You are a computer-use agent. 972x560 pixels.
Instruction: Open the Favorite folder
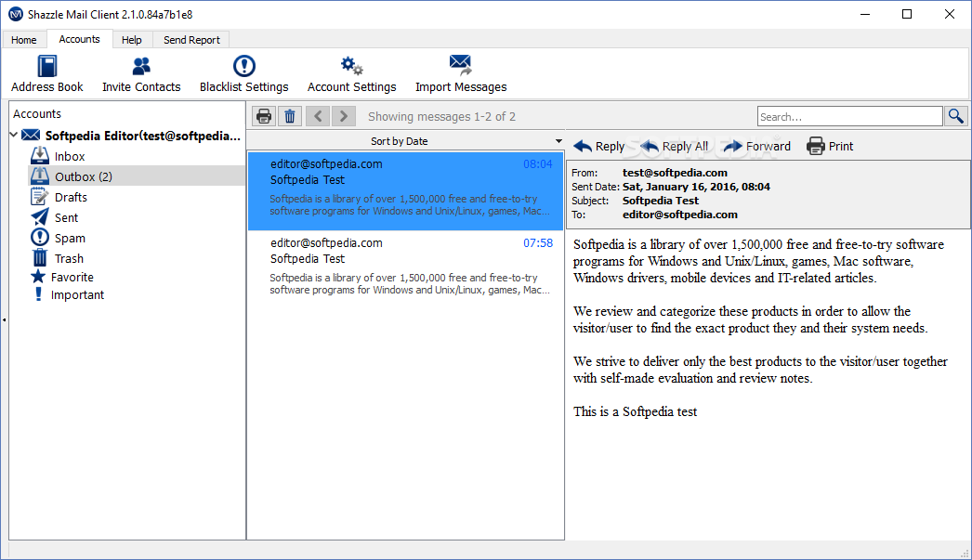pyautogui.click(x=72, y=277)
